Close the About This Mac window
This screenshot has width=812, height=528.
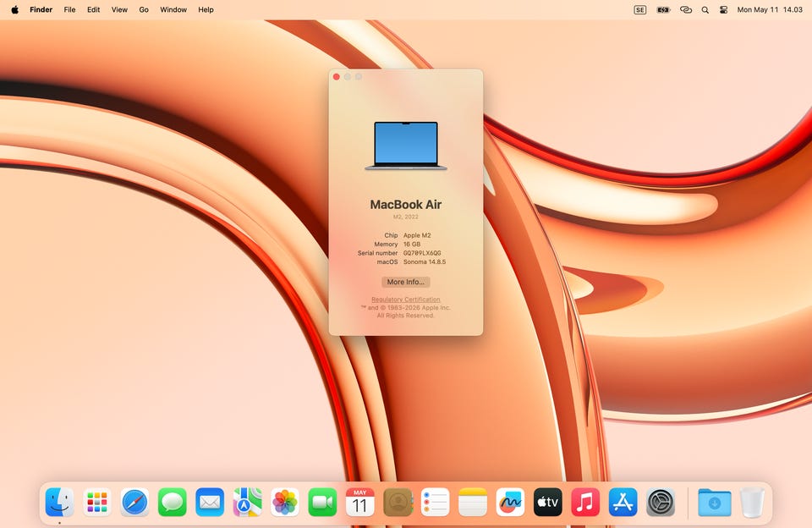pos(336,77)
